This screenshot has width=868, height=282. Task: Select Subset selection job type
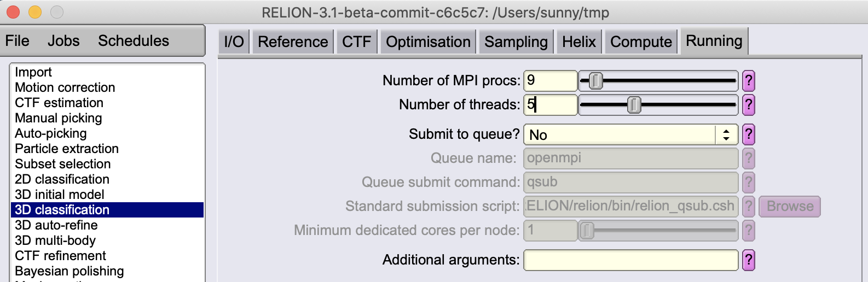coord(107,164)
